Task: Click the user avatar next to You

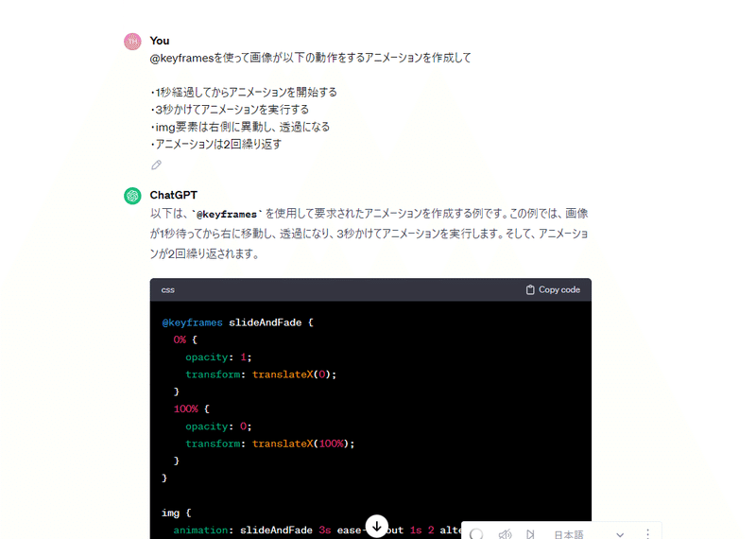Action: click(x=132, y=42)
